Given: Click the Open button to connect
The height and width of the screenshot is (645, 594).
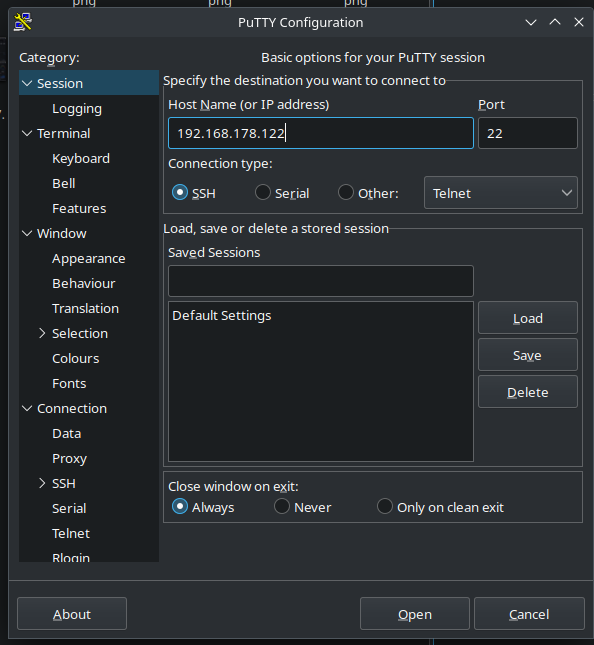Looking at the screenshot, I should 415,614.
